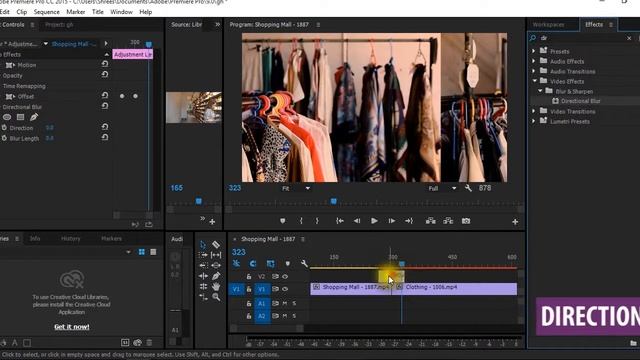The height and width of the screenshot is (360, 640).
Task: Choose the Pen tool in tools panel
Action: (x=216, y=276)
